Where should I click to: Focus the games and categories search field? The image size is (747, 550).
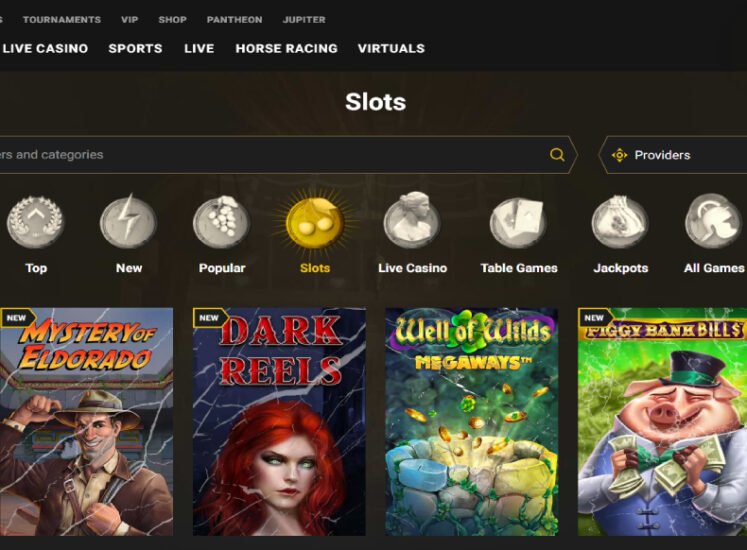coord(272,154)
